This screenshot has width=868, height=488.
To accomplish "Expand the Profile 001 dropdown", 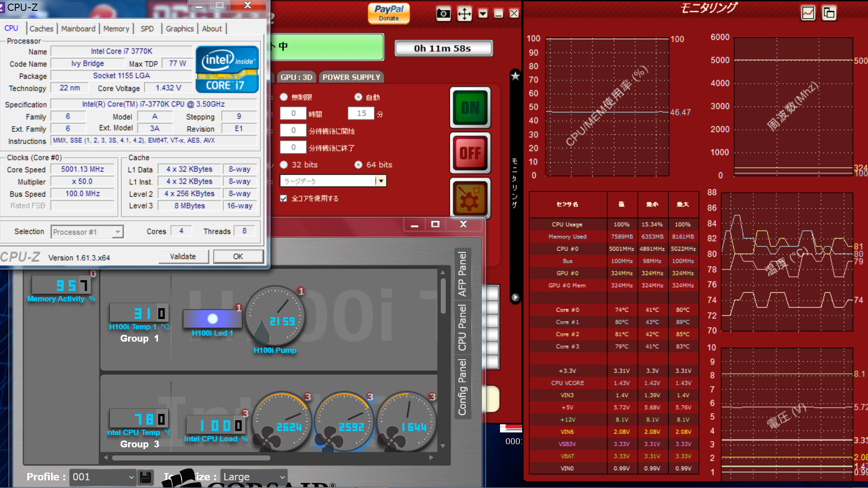I will pos(131,477).
